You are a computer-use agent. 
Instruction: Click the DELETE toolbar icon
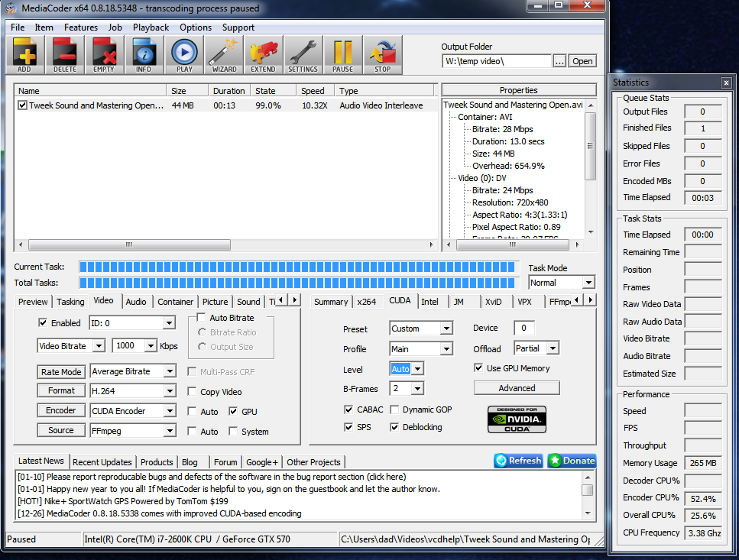(x=65, y=55)
